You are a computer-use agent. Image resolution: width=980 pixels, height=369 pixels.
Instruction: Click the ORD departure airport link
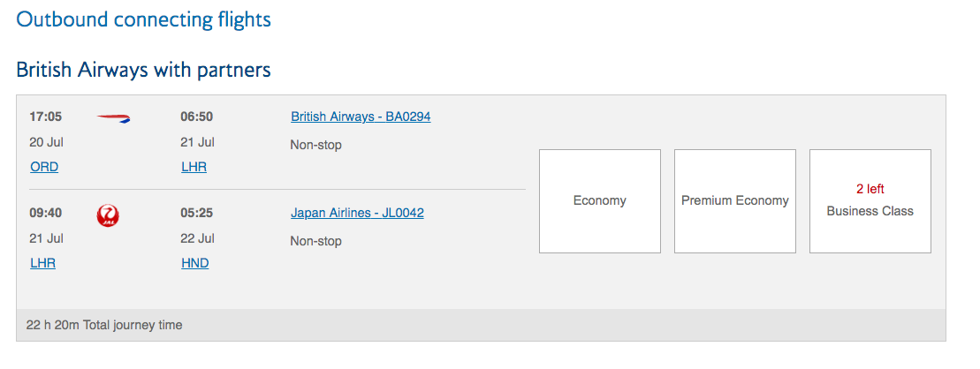[x=44, y=167]
